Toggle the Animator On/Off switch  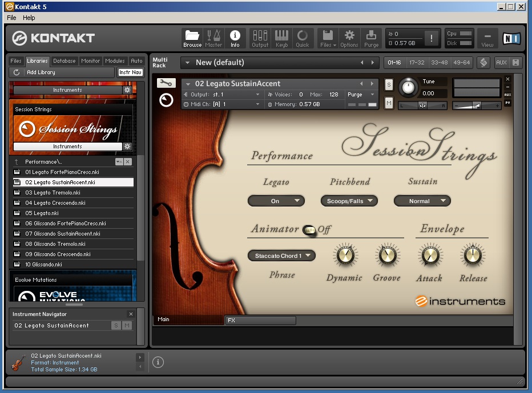pos(309,230)
